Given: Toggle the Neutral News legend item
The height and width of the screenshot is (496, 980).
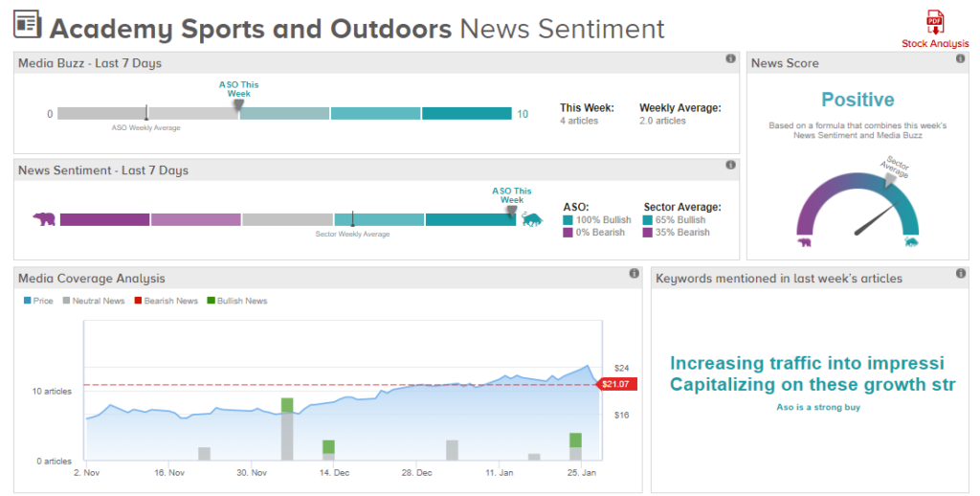Looking at the screenshot, I should pyautogui.click(x=94, y=301).
